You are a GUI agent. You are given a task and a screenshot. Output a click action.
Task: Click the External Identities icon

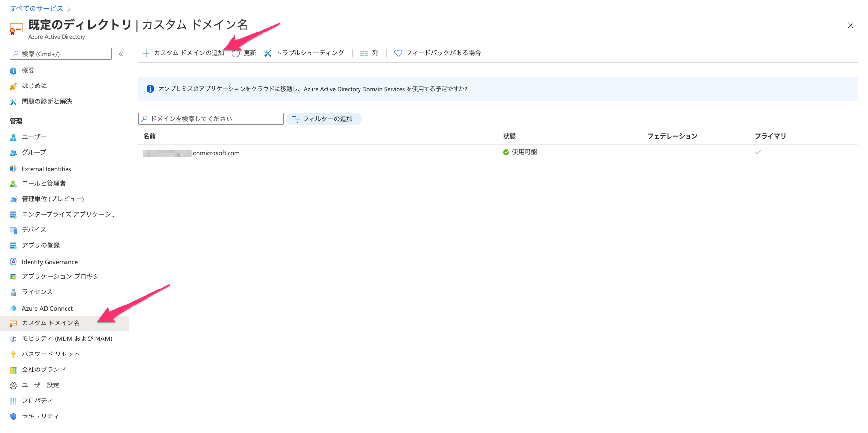[x=13, y=169]
